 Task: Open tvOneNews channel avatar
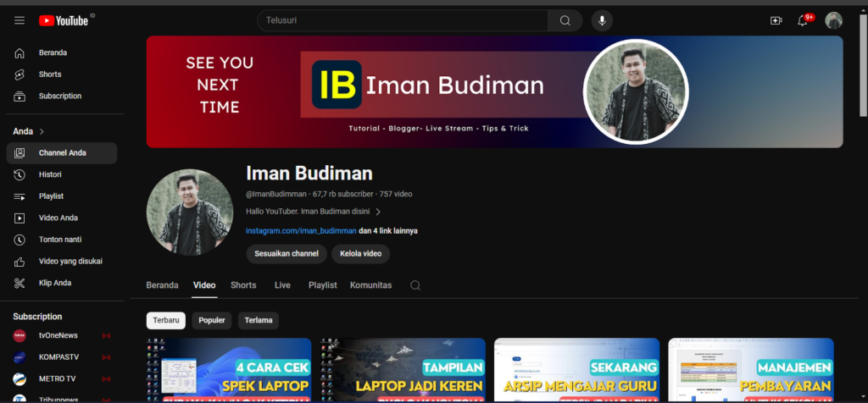[19, 335]
